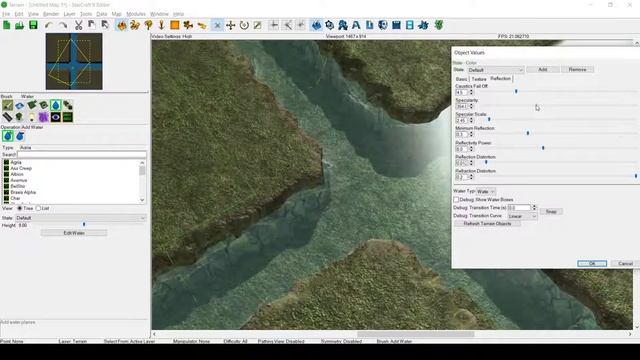Image resolution: width=640 pixels, height=360 pixels.
Task: Switch to the Texture tab
Action: (x=479, y=79)
